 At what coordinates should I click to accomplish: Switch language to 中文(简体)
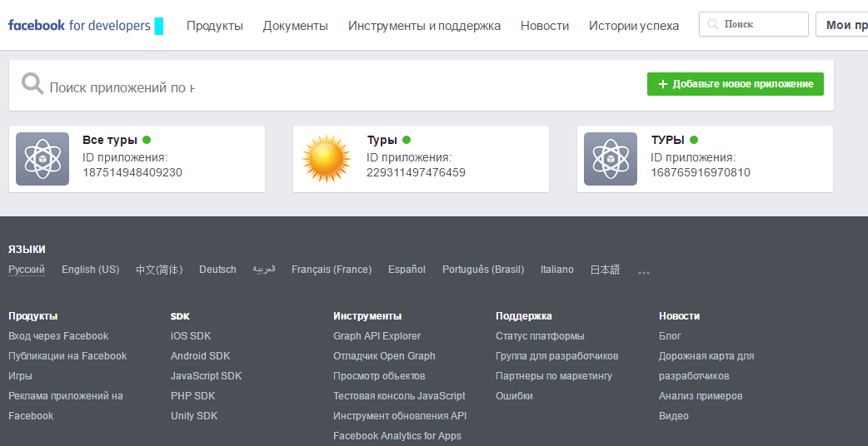(159, 270)
